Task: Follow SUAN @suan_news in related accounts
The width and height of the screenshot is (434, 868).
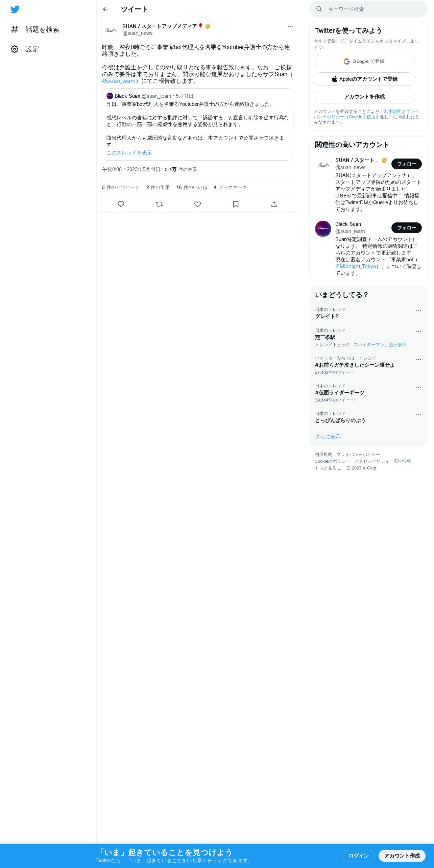Action: (x=407, y=164)
